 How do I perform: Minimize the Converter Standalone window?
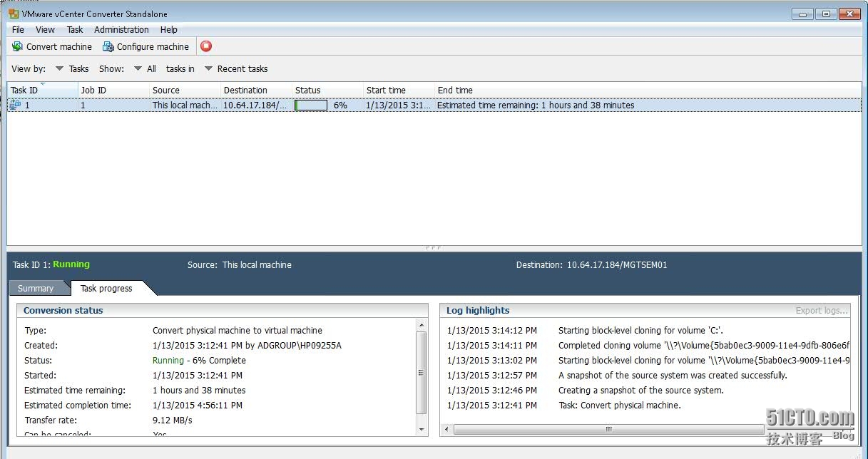(803, 14)
